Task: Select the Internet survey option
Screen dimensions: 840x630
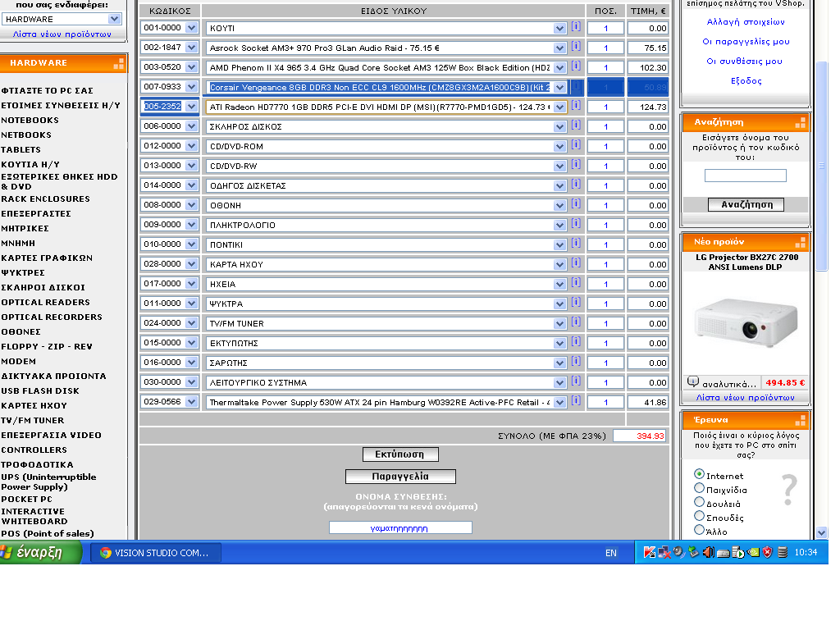Action: coord(699,474)
